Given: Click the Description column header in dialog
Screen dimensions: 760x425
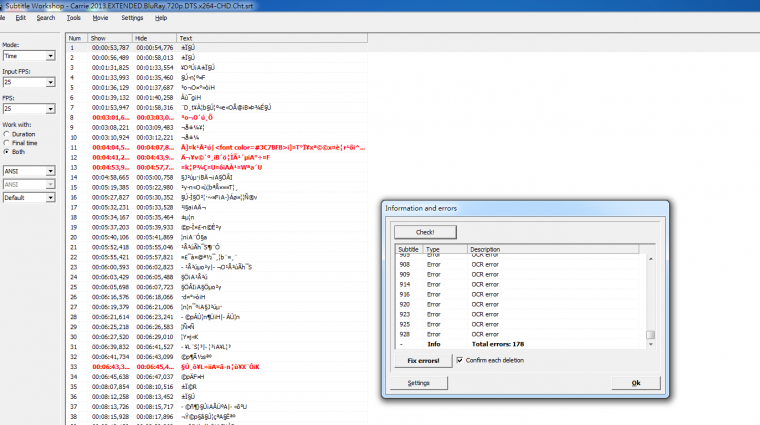Looking at the screenshot, I should tap(553, 249).
